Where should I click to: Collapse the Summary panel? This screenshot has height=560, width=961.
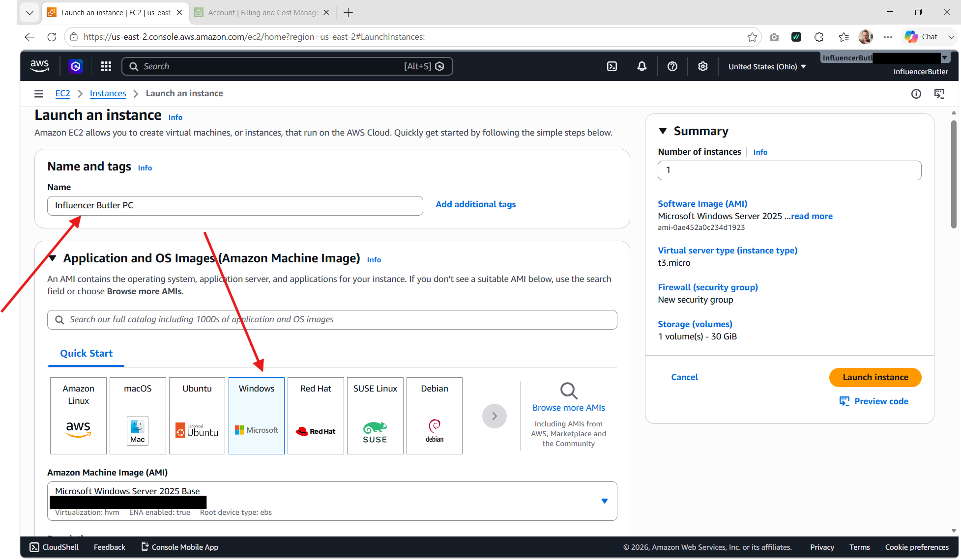point(663,131)
